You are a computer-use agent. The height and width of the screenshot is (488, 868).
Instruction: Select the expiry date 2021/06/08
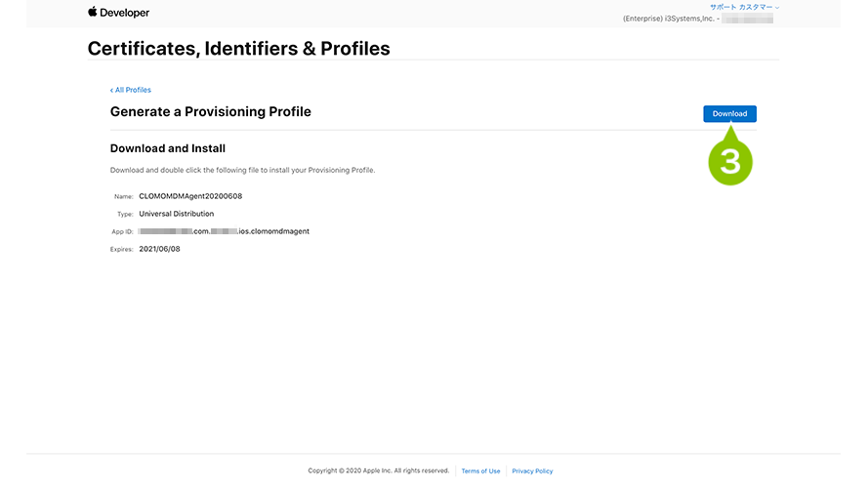point(159,249)
